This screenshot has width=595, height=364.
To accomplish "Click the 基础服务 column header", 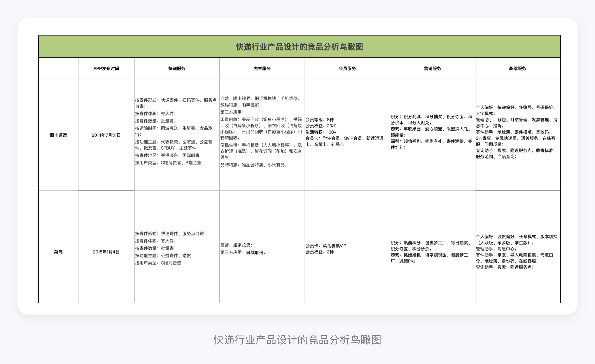I will tap(518, 68).
